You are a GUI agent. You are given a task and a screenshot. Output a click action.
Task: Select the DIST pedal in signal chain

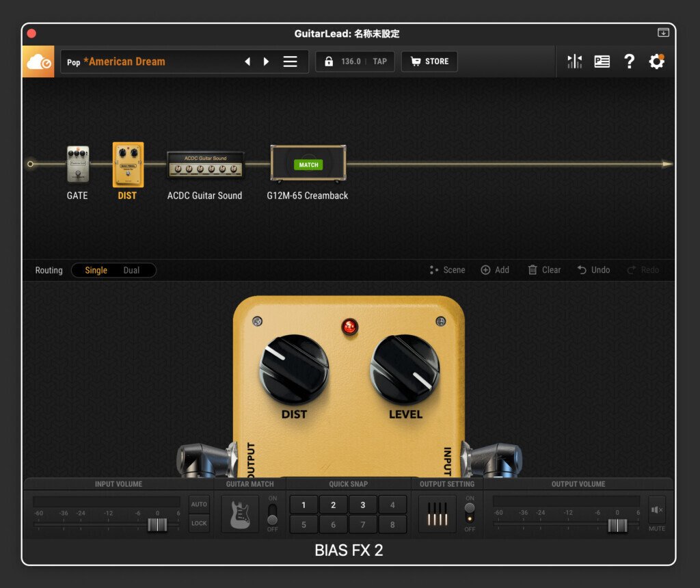[x=128, y=164]
